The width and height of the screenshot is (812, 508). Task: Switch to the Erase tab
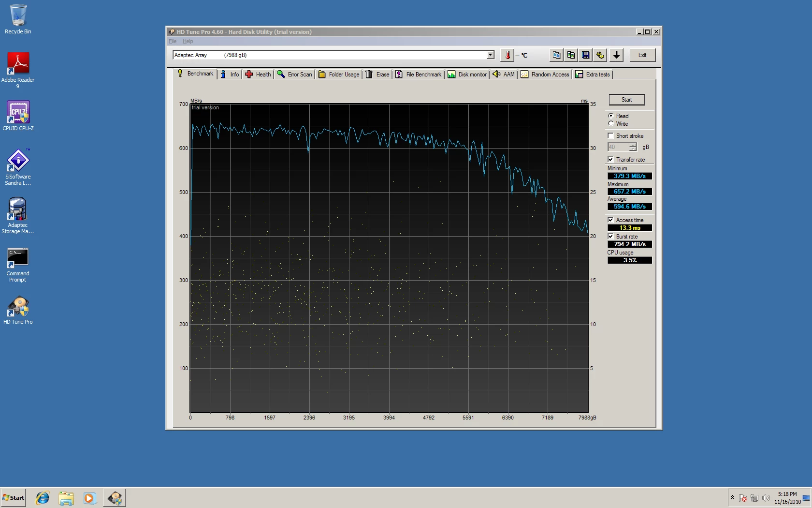[x=377, y=75]
